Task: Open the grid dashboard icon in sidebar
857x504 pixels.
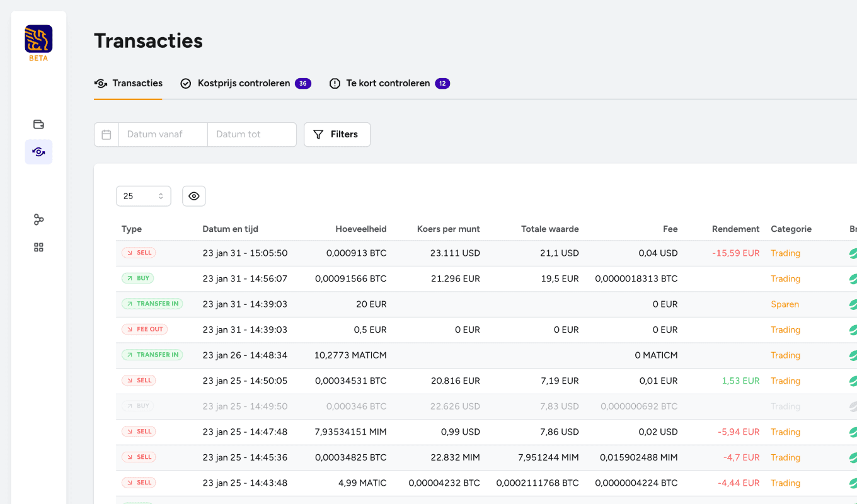Action: pos(38,247)
